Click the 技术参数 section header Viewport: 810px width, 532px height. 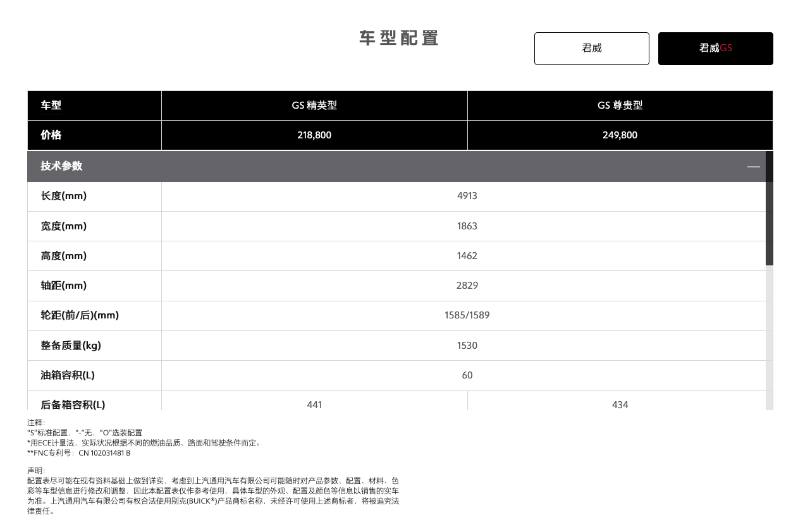(396, 166)
